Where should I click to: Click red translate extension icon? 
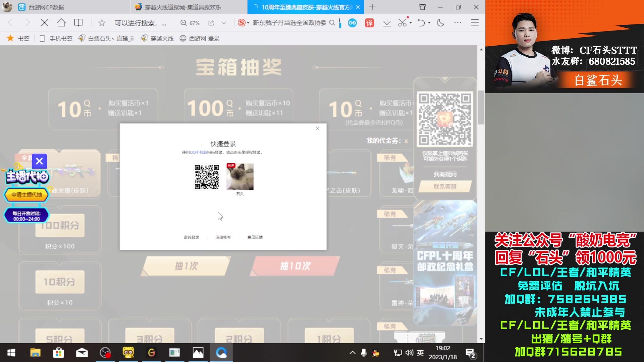[x=369, y=23]
